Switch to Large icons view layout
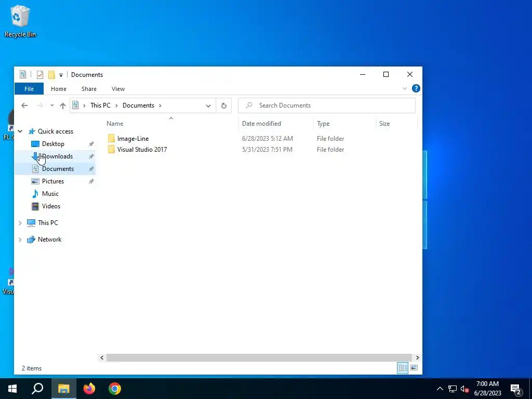 tap(414, 368)
